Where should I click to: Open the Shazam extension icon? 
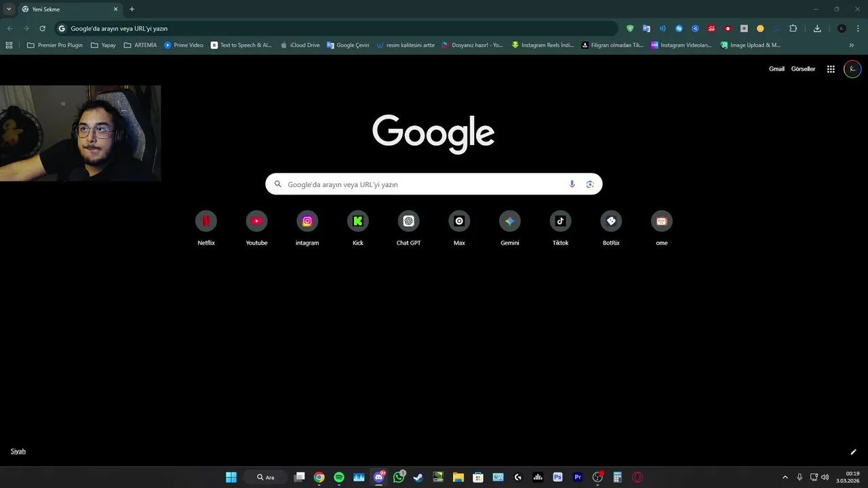click(x=679, y=28)
